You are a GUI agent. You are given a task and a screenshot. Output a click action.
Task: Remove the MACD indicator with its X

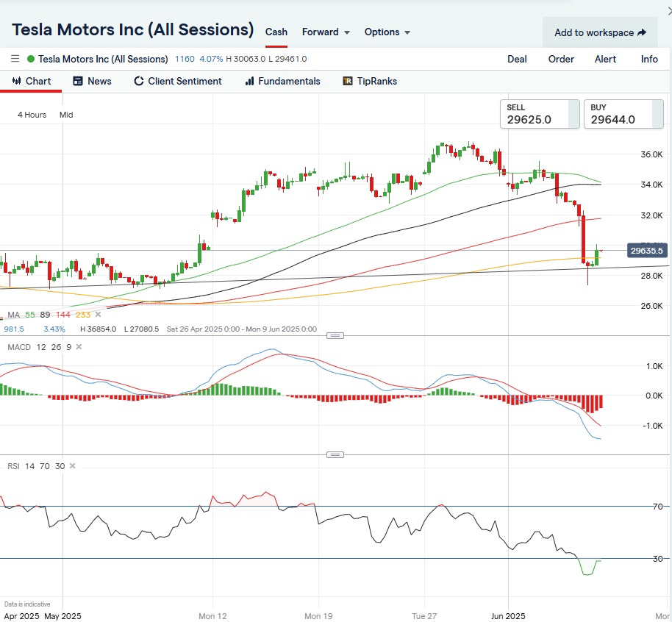coord(79,347)
